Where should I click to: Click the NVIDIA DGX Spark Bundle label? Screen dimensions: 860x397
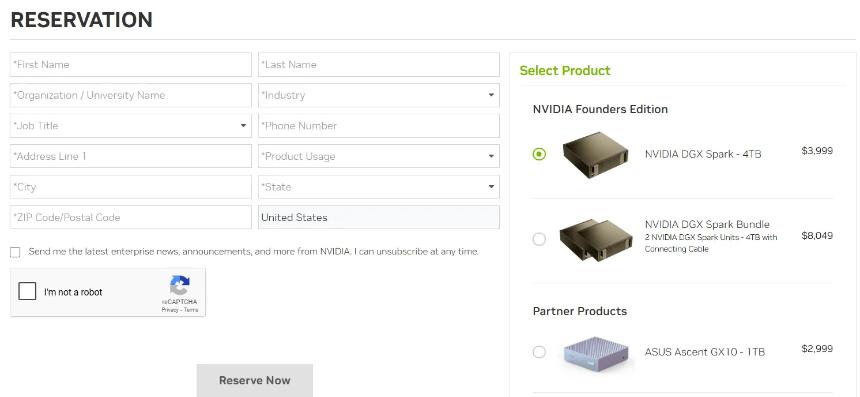click(x=707, y=224)
